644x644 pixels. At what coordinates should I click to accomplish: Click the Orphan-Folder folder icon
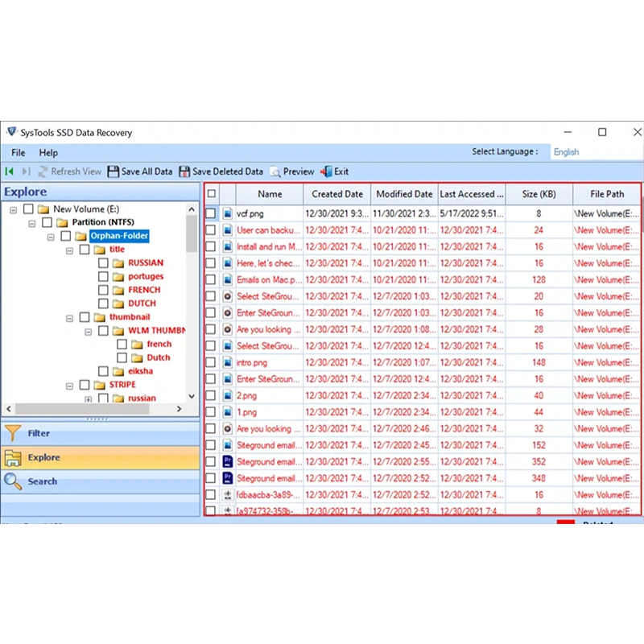[81, 236]
